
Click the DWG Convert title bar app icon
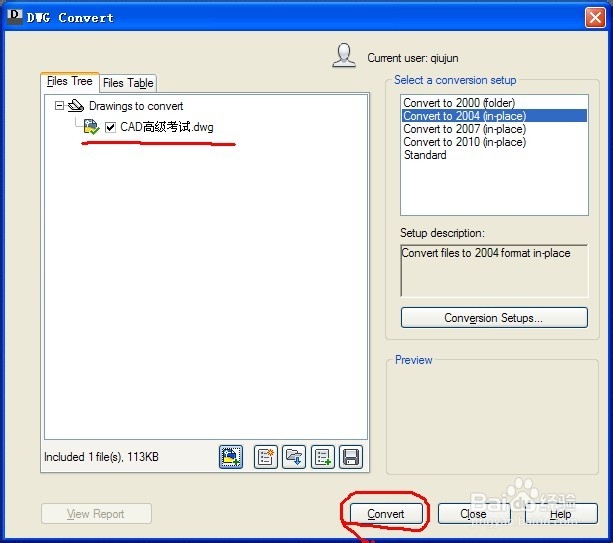(x=15, y=16)
